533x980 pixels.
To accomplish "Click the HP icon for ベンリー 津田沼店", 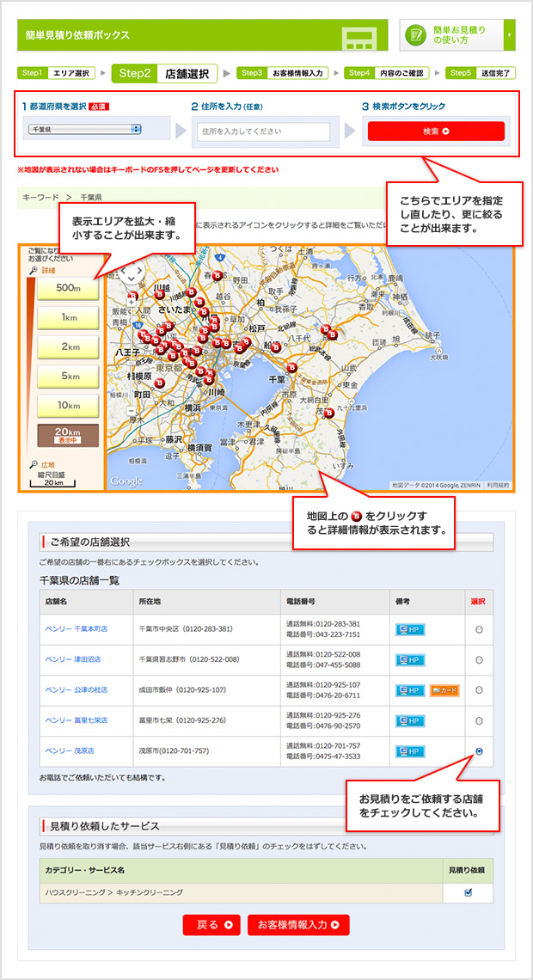I will coord(410,660).
